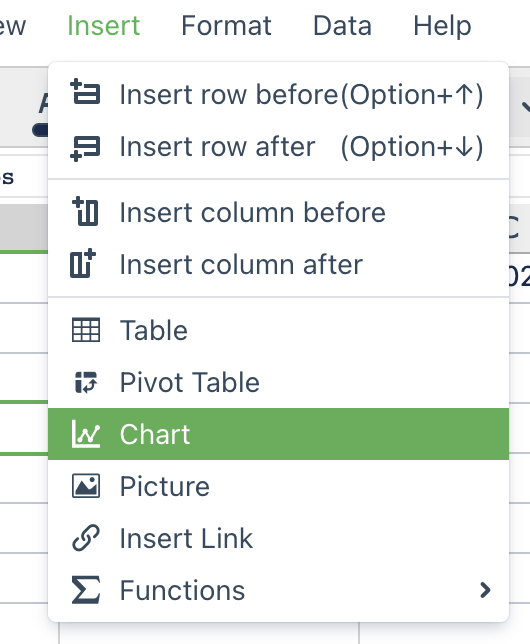The image size is (530, 644).
Task: Open the Help menu
Action: click(x=442, y=25)
